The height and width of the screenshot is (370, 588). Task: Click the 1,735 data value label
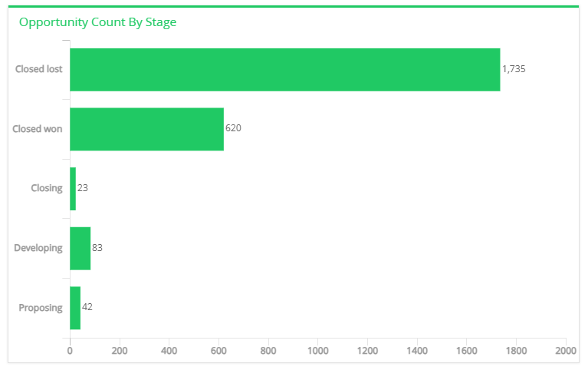click(514, 69)
